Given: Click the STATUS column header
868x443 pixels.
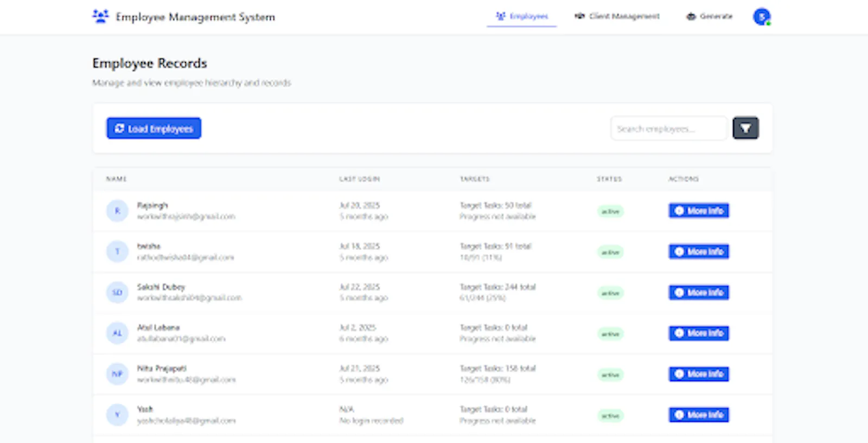Looking at the screenshot, I should (609, 179).
